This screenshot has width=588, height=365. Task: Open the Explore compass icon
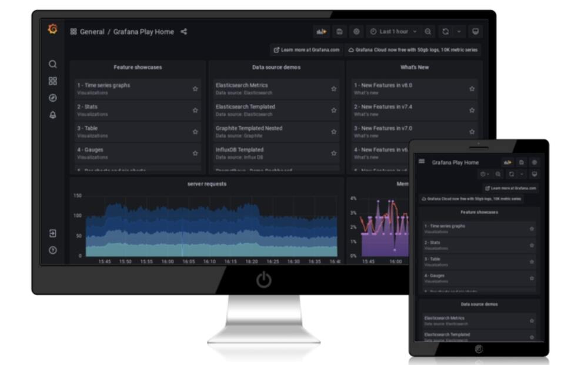pos(53,98)
